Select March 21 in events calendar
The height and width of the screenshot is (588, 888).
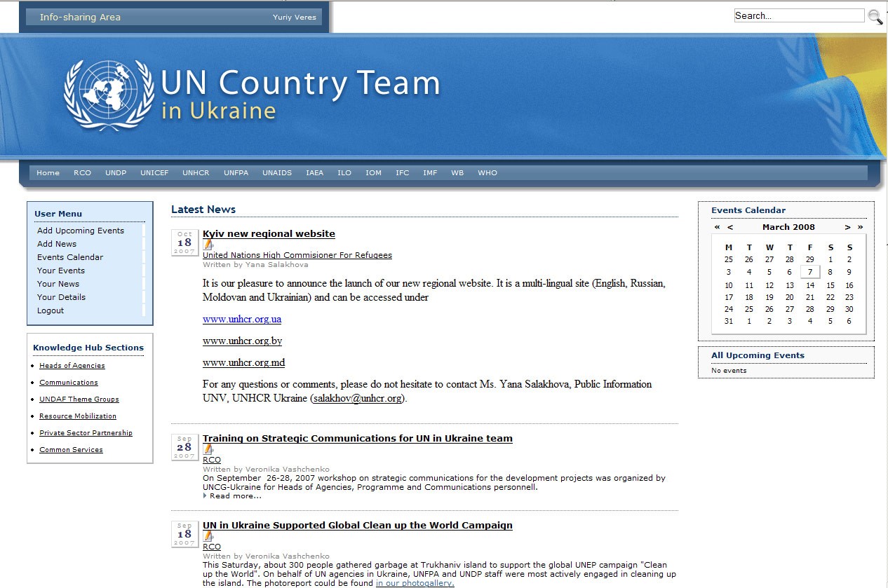point(810,298)
